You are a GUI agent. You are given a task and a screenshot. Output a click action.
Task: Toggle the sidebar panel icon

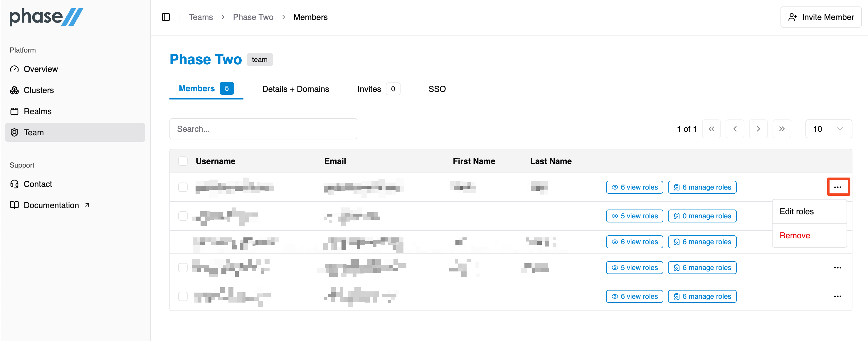pos(166,17)
